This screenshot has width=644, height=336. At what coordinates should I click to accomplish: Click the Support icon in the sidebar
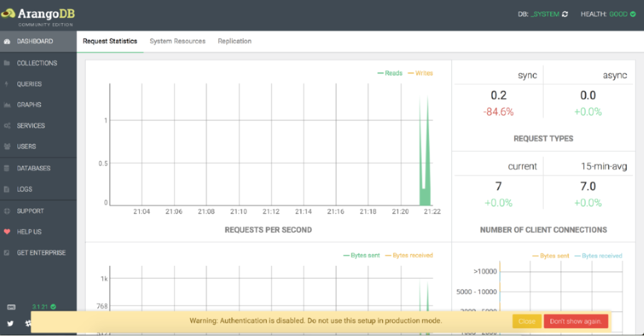pyautogui.click(x=6, y=211)
